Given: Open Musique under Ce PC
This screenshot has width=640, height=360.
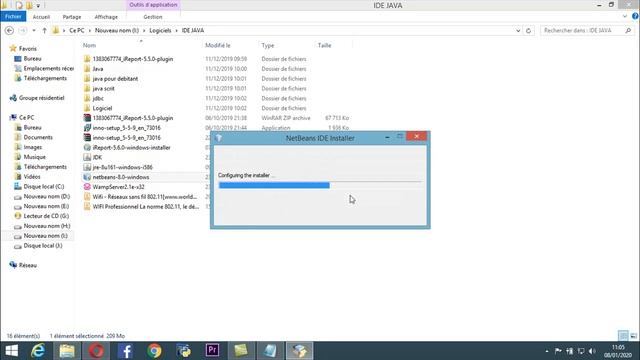Looking at the screenshot, I should coord(34,157).
